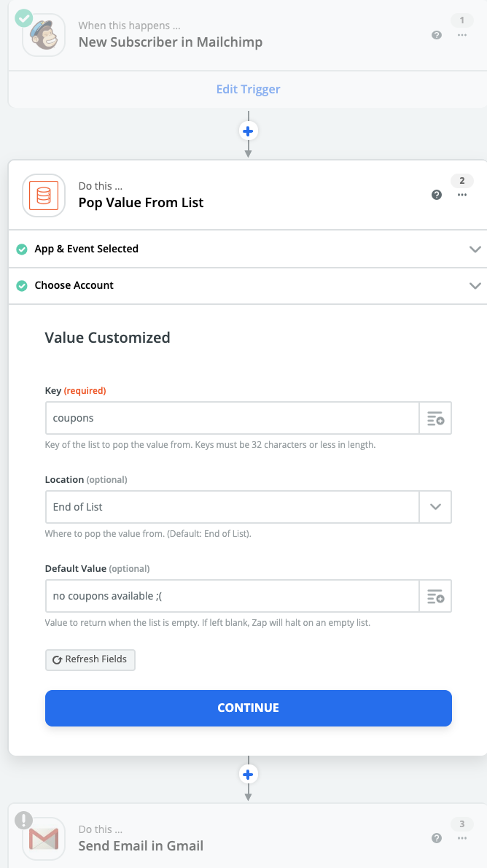Viewport: 487px width, 868px height.
Task: Add step before Send Email in Gmail
Action: point(249,775)
